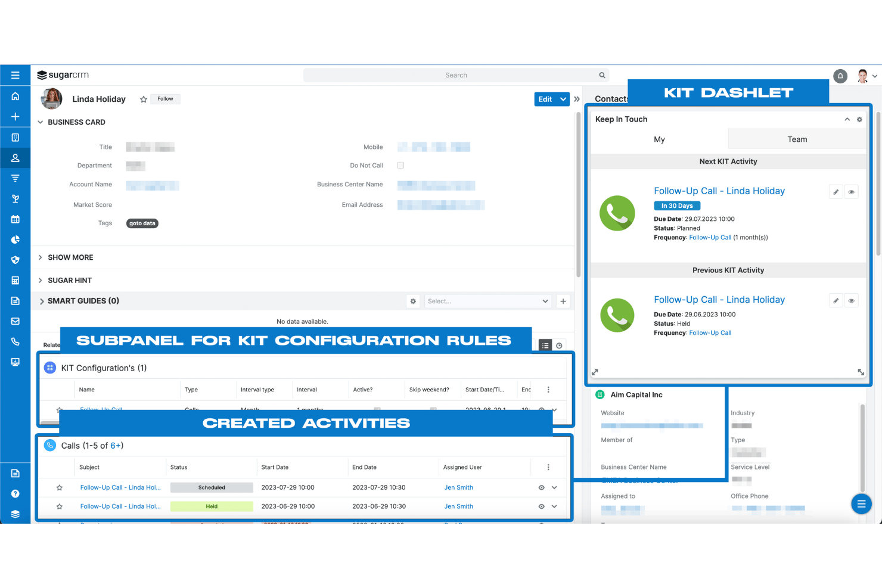Open the floating blue menu button
882x588 pixels.
click(861, 504)
